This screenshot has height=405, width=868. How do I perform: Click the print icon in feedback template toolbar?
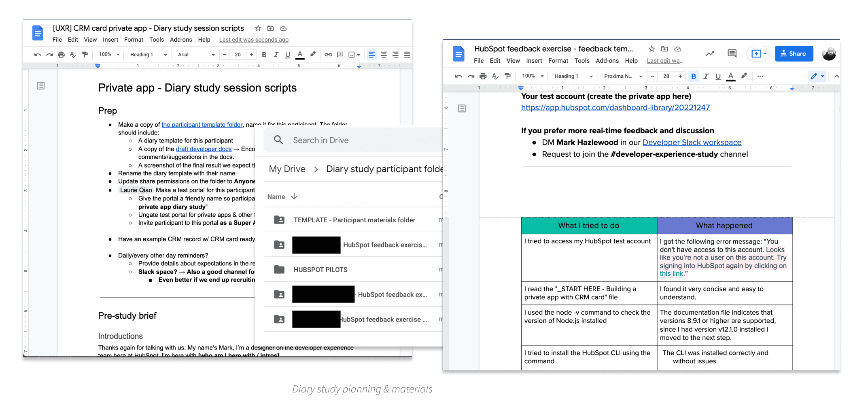click(x=483, y=76)
